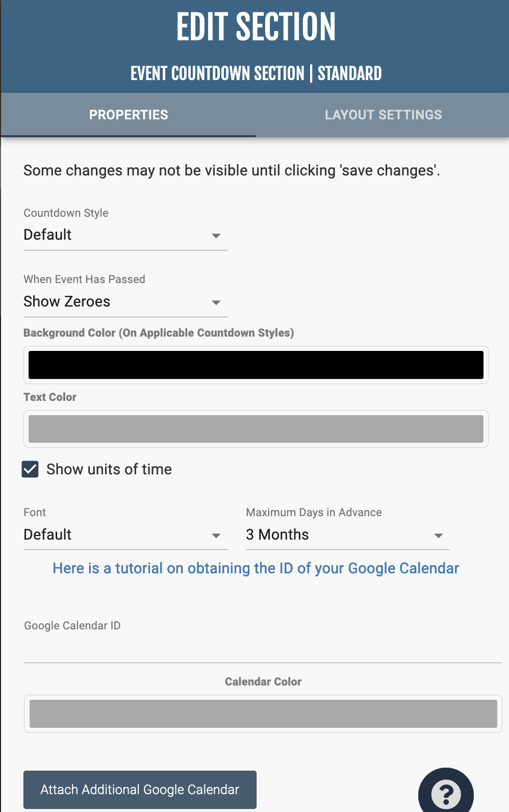Click the 'Show units of time' label text
The image size is (509, 812).
[109, 469]
